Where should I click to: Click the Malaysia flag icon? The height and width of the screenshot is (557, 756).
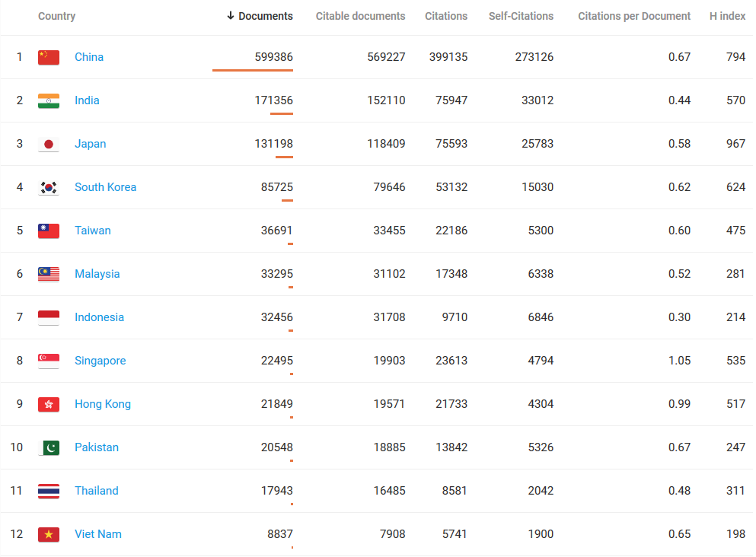[49, 274]
